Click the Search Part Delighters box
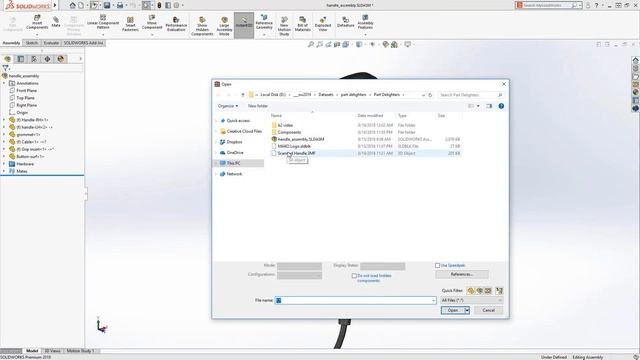This screenshot has height=360, width=640. click(470, 95)
